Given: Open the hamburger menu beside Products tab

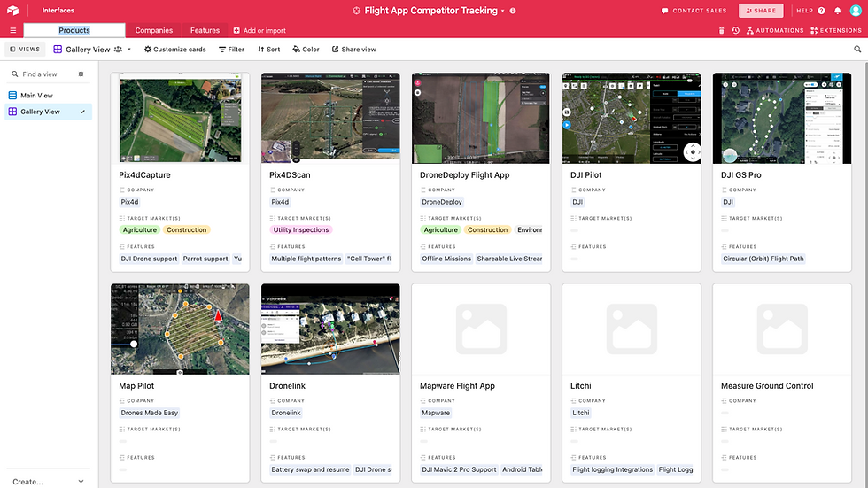Looking at the screenshot, I should [12, 30].
